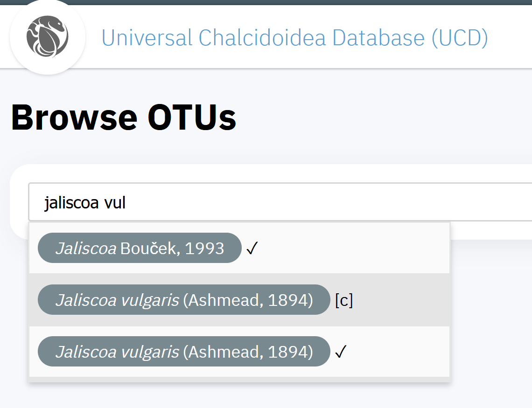This screenshot has height=408, width=532.
Task: Choose Jaliscoa vulgaris (Ashmead, 1894) marked [c]
Action: click(x=184, y=299)
